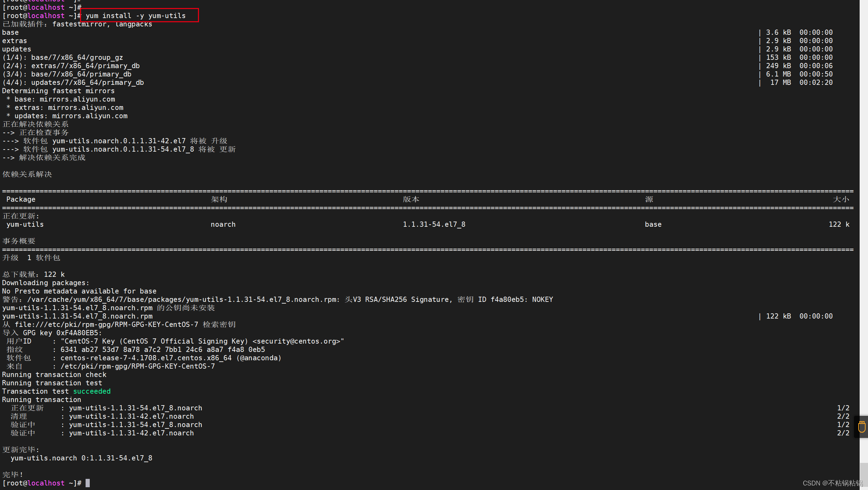Click the file:///etc/pki/rpm-gpg/RPM-GPG-KEY-CentOS-7 path

click(106, 324)
